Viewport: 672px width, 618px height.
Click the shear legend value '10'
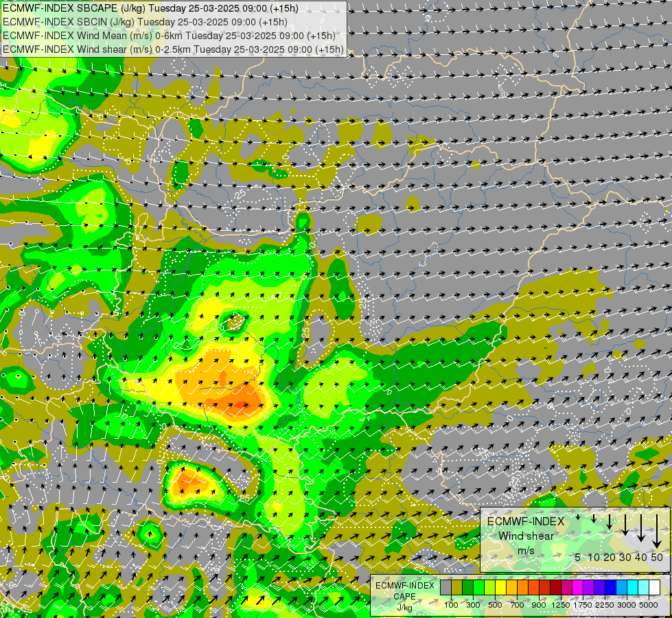[x=594, y=557]
